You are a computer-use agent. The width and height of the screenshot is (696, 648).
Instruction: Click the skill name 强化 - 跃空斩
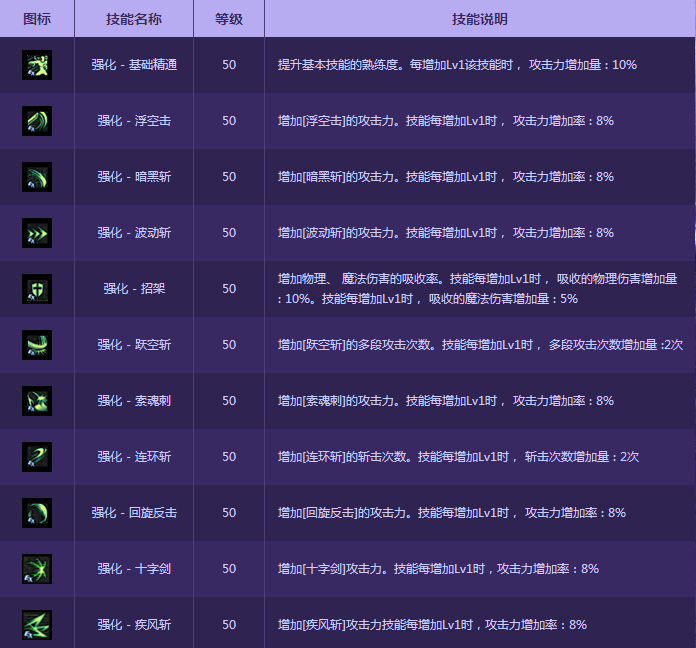134,344
